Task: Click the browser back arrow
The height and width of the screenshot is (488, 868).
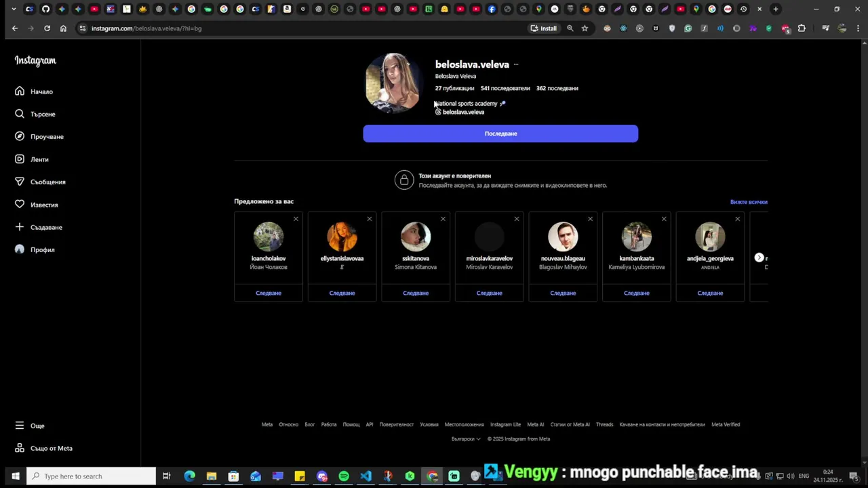Action: (15, 28)
